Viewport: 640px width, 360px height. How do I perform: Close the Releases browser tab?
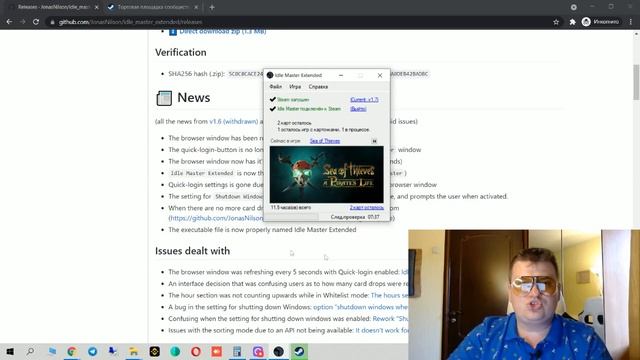tap(96, 7)
